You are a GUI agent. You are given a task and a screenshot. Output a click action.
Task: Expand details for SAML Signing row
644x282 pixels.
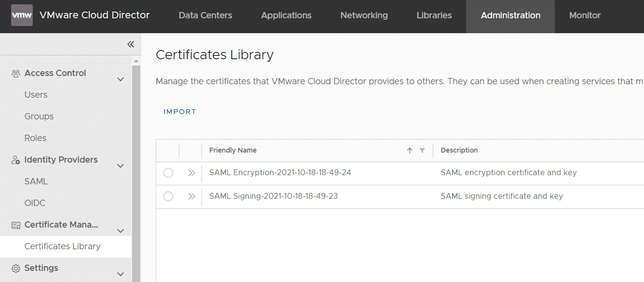click(191, 196)
